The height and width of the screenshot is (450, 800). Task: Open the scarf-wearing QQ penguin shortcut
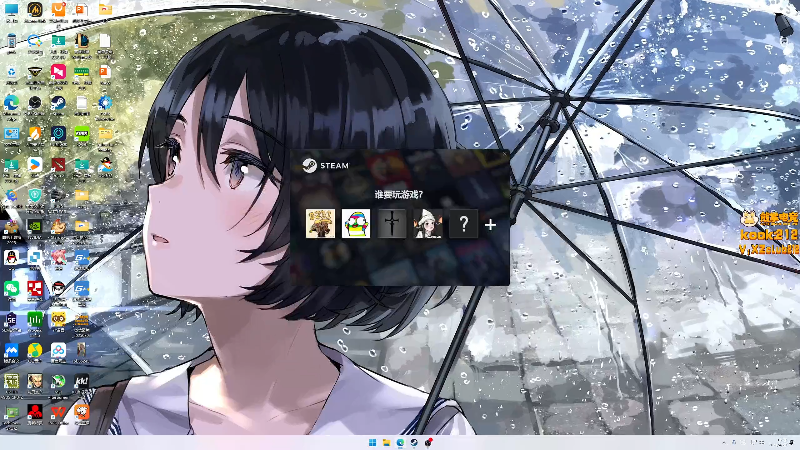[x=105, y=164]
